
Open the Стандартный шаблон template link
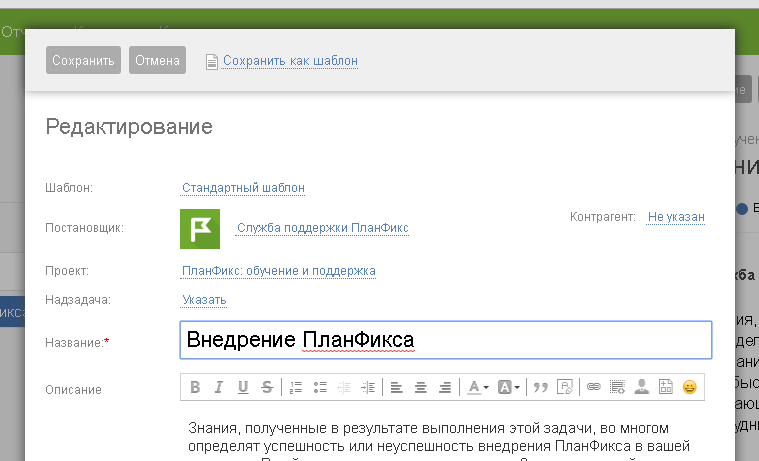point(243,188)
